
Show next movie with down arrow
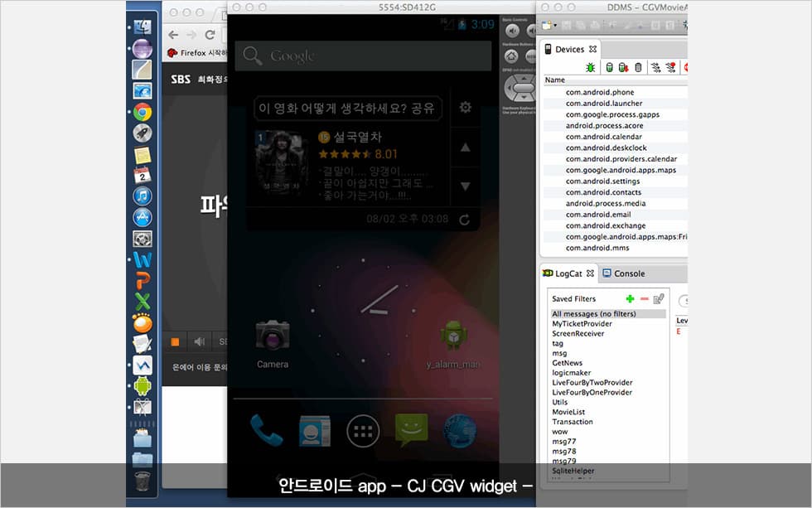coord(465,186)
